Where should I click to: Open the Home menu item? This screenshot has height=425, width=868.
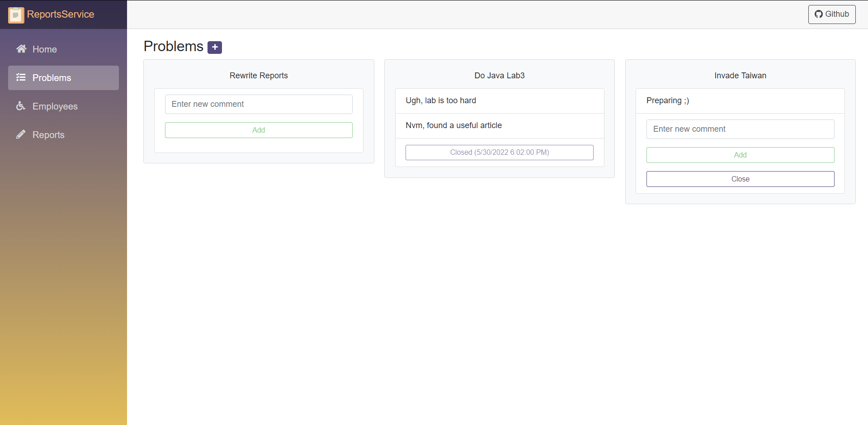(63, 49)
